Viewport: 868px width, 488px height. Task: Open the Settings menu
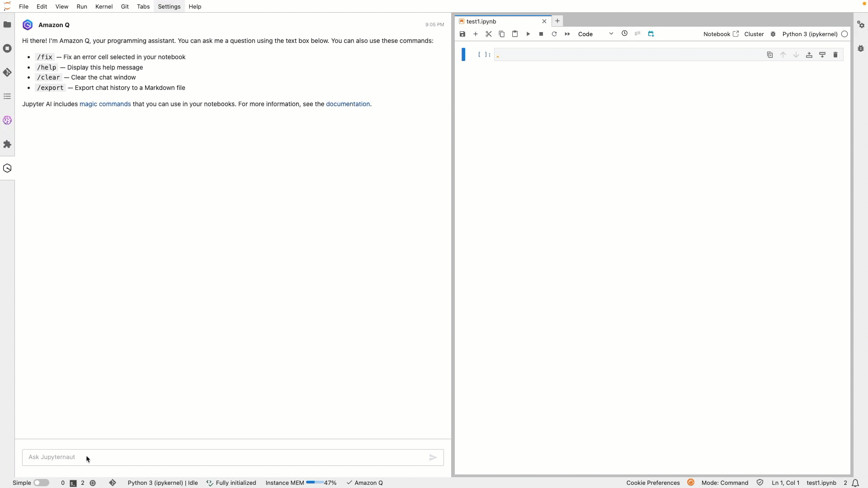tap(170, 7)
